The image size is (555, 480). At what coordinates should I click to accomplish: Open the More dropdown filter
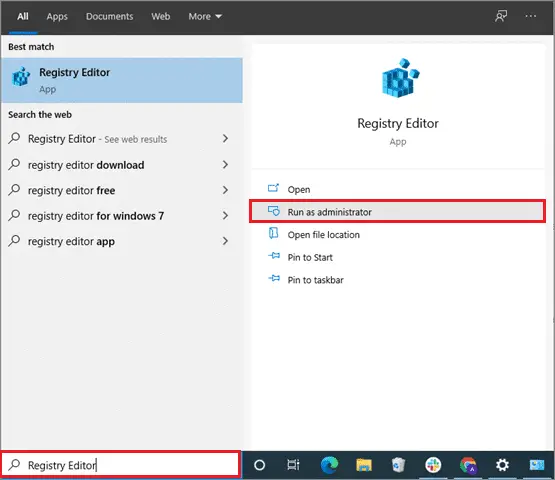click(205, 17)
